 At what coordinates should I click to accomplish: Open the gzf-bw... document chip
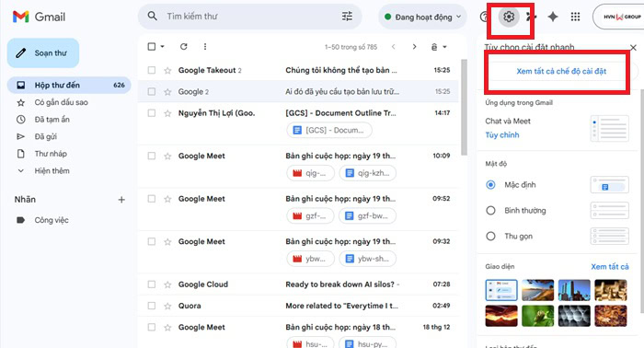pyautogui.click(x=368, y=215)
